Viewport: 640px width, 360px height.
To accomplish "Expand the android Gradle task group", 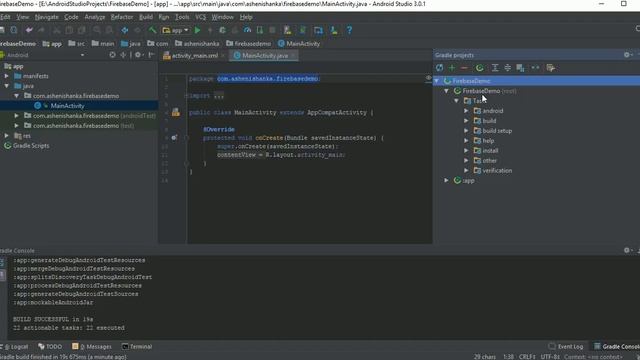I will tap(466, 111).
